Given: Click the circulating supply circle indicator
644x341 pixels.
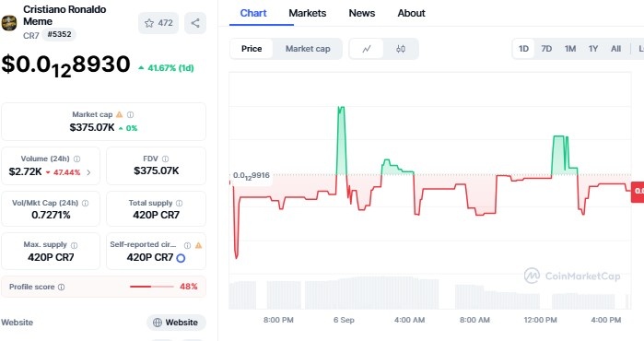Looking at the screenshot, I should (181, 258).
